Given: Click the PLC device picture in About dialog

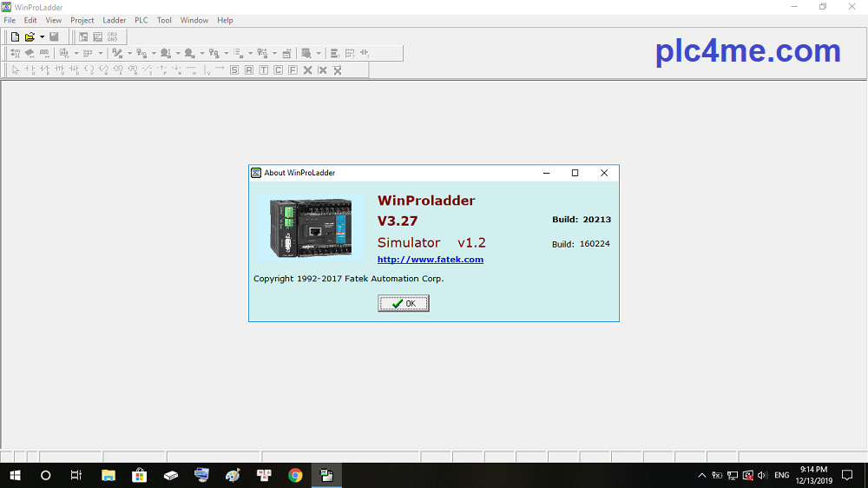Looking at the screenshot, I should (x=311, y=228).
